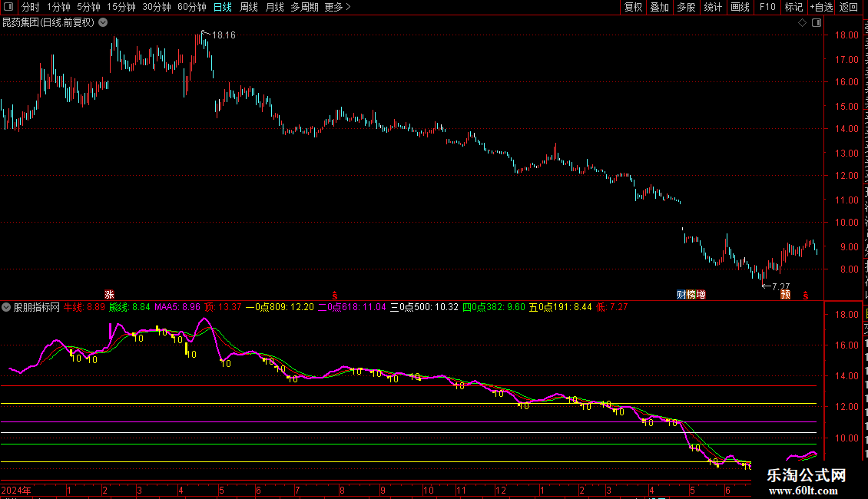Toggle the right info panel icon

[x=817, y=22]
